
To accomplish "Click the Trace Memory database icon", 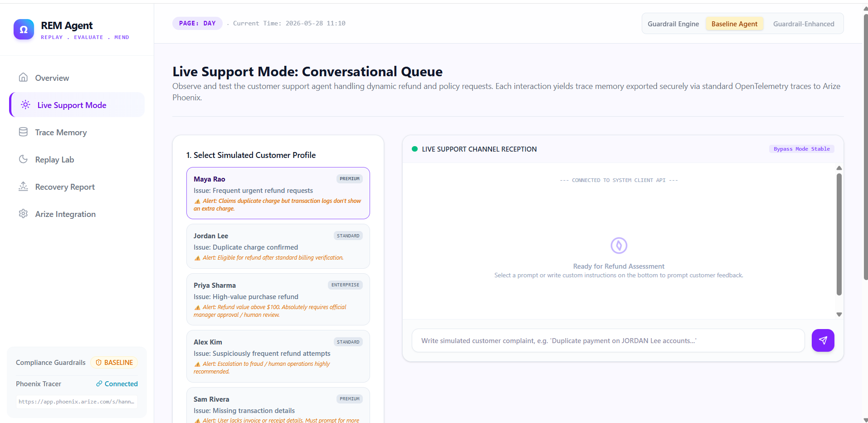I will (x=23, y=132).
